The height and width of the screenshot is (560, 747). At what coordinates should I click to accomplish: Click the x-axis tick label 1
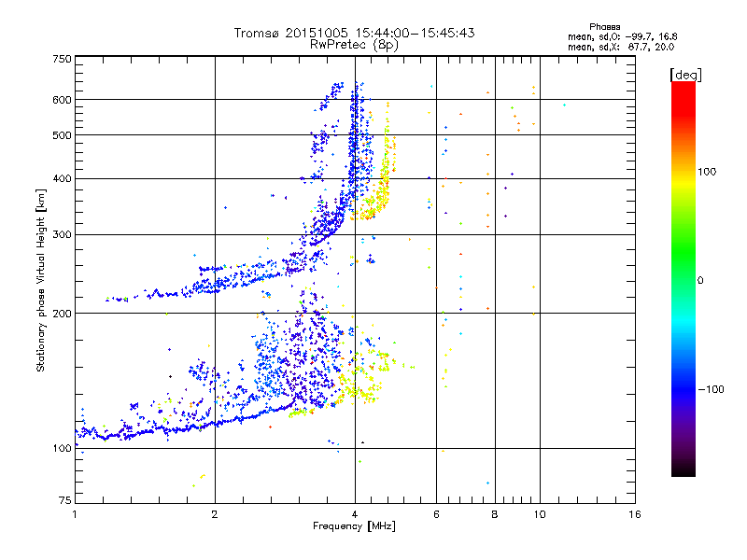coord(75,514)
